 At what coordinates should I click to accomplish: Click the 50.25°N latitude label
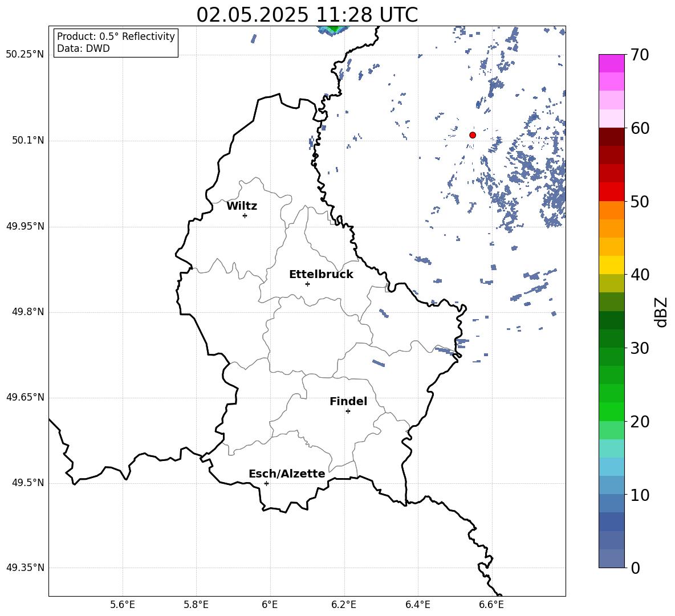point(25,55)
